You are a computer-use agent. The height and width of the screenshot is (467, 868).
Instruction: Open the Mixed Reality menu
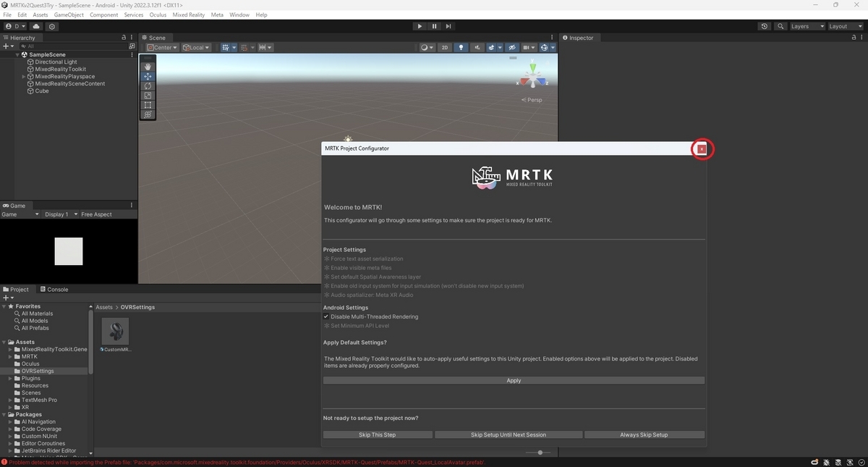[189, 14]
